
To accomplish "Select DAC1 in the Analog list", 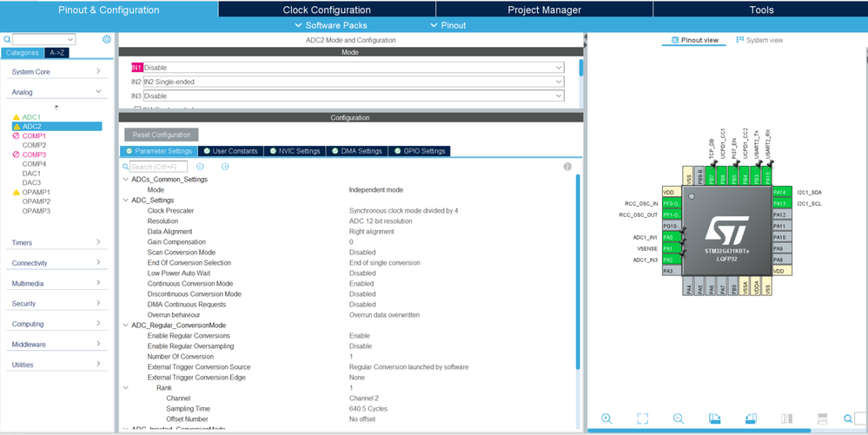I will (x=31, y=174).
